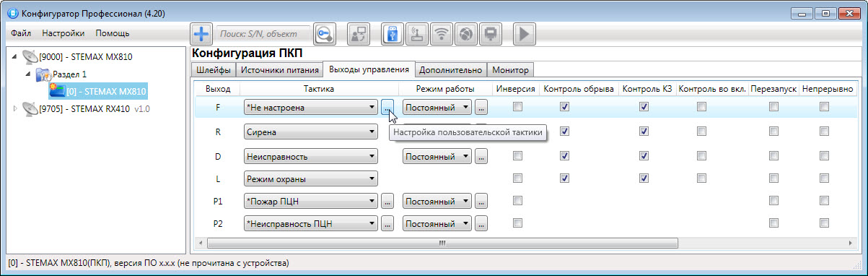This screenshot has height=276, width=868.
Task: Enable Инверсия checkbox for output D
Action: [x=517, y=155]
